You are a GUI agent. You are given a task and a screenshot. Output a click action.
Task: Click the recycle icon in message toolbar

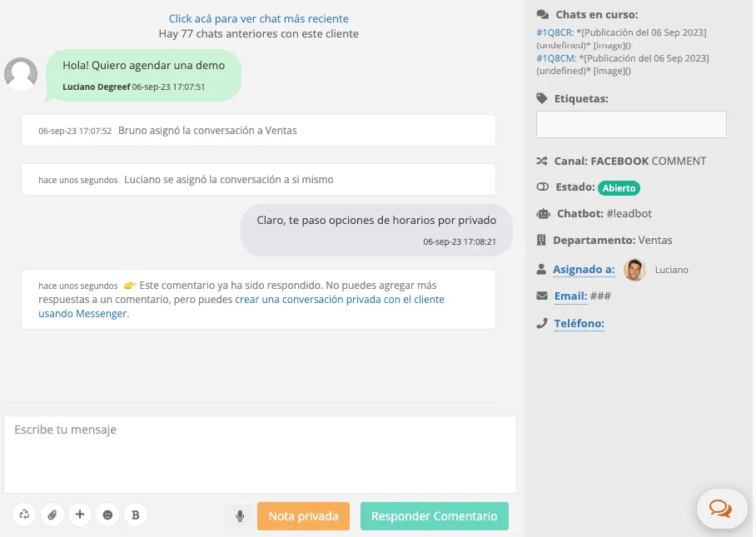[24, 515]
